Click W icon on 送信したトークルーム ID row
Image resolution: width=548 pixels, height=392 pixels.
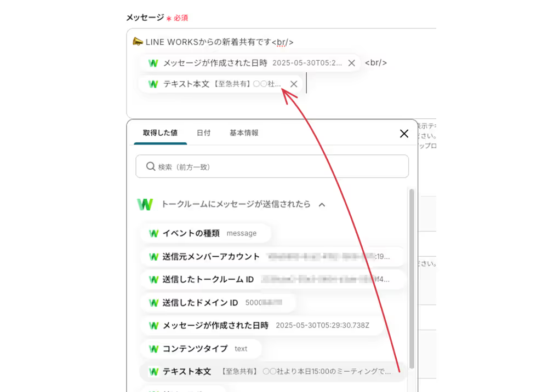click(x=154, y=280)
